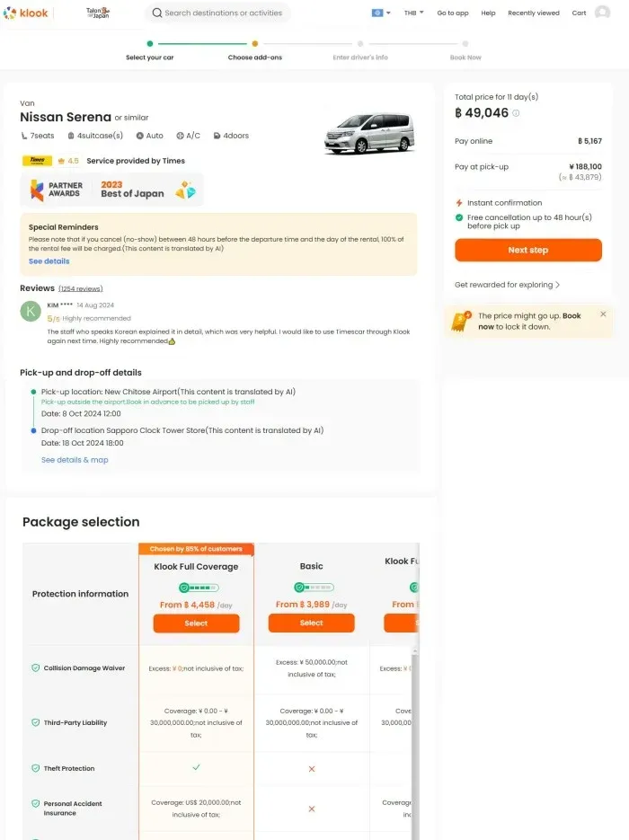
Task: Click the Klook logo
Action: point(26,13)
